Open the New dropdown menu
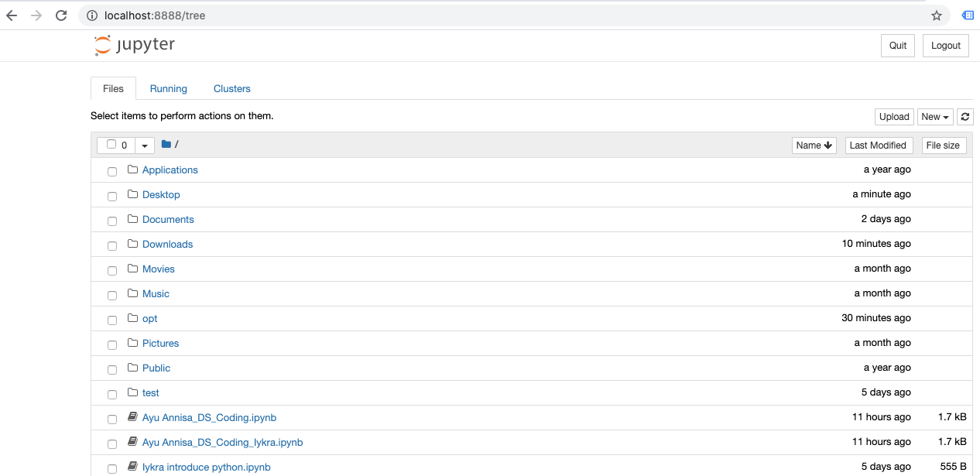The height and width of the screenshot is (476, 980). [x=934, y=116]
